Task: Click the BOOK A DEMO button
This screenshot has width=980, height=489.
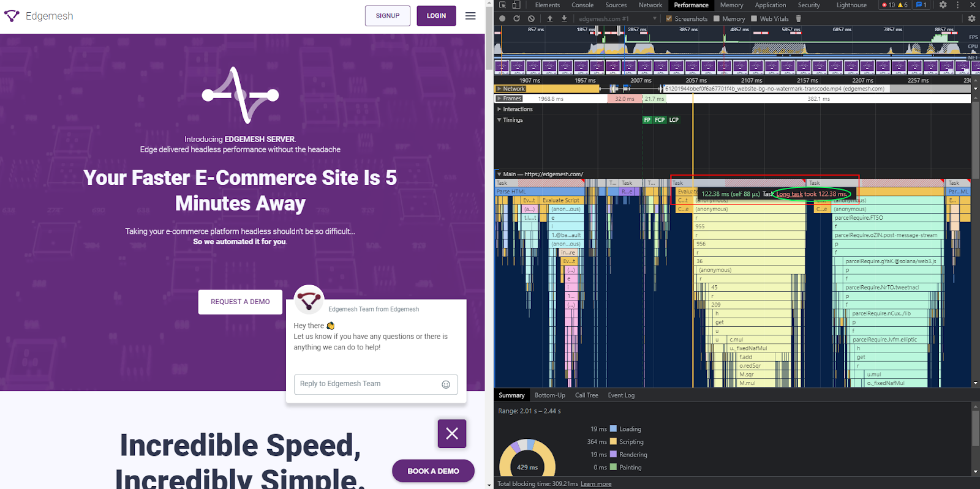Action: [x=433, y=471]
